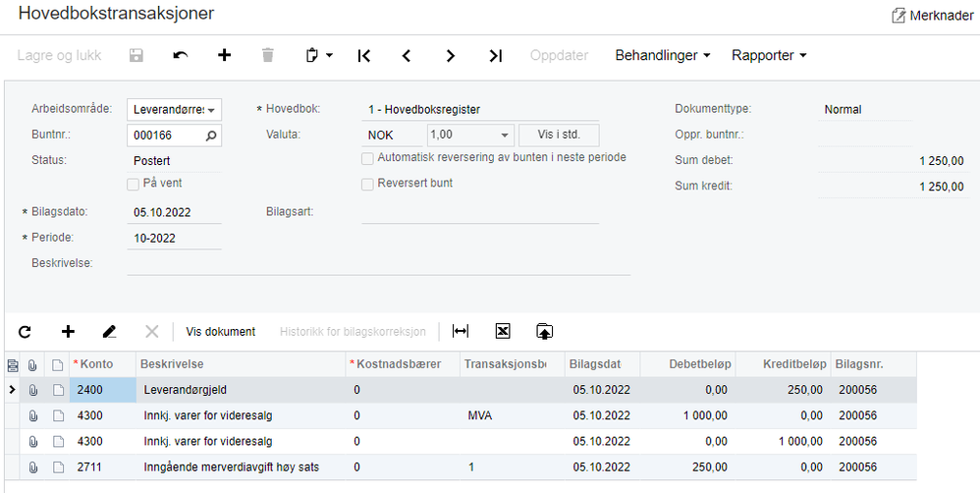Click the Bilagsdato field 05.10.2022
Image resolution: width=980 pixels, height=493 pixels.
point(175,212)
